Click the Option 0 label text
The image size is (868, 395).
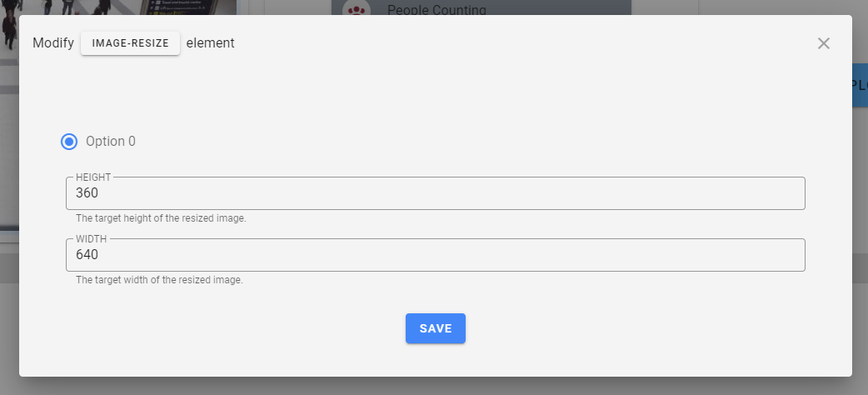(111, 142)
